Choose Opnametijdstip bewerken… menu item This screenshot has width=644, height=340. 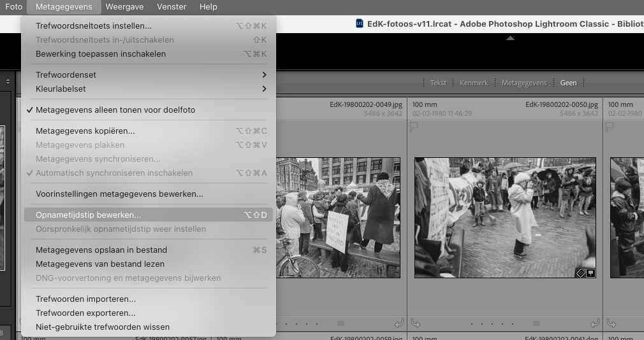89,215
